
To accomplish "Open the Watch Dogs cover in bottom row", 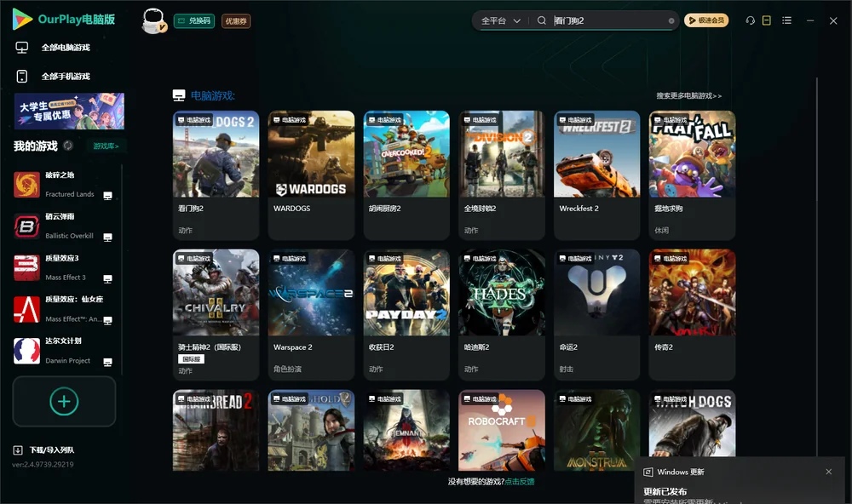I will pos(692,423).
